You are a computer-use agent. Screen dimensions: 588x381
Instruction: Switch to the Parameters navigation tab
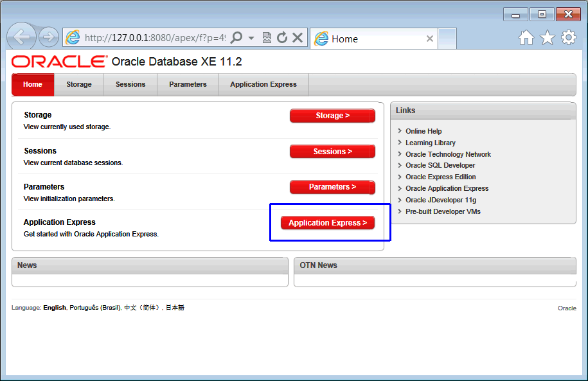pos(188,84)
